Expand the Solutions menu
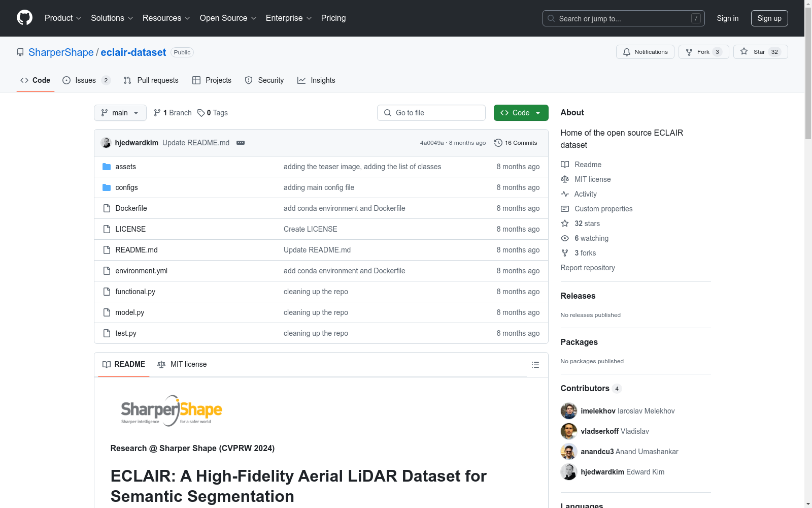This screenshot has height=508, width=812. (x=112, y=18)
